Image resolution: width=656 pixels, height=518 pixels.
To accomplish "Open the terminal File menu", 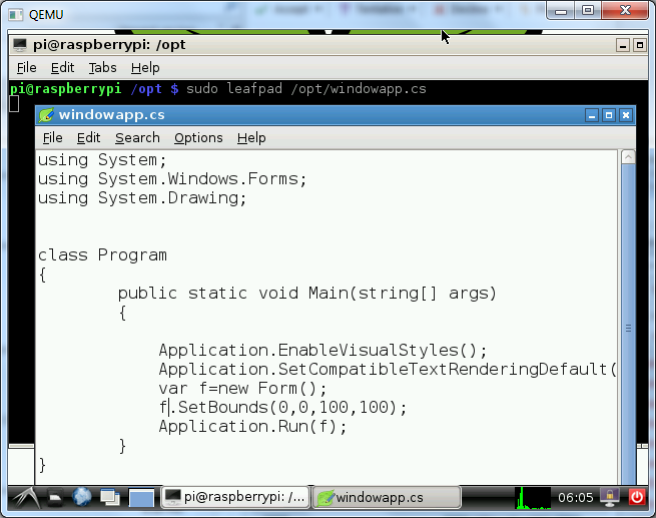I will [26, 67].
